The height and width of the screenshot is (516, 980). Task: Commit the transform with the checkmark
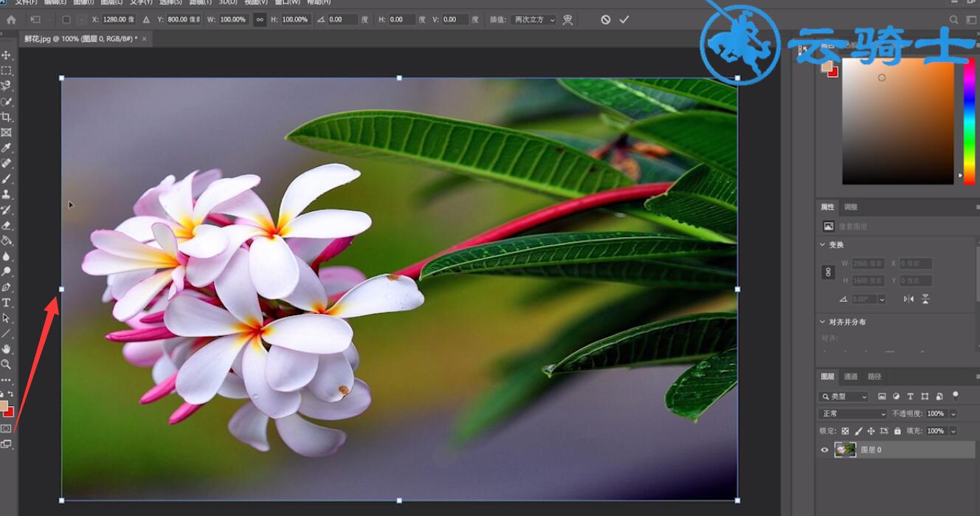pos(624,20)
